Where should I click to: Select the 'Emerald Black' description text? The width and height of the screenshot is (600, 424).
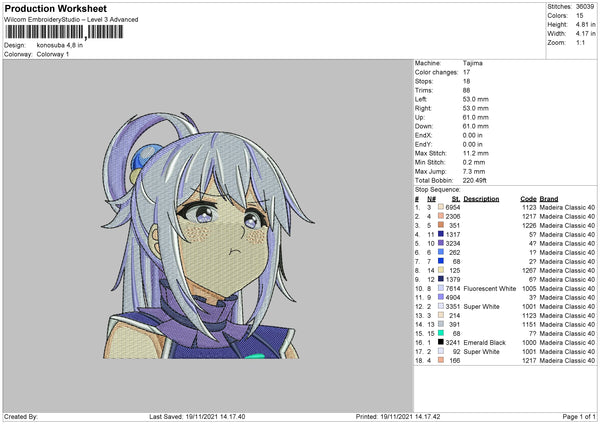[x=484, y=342]
